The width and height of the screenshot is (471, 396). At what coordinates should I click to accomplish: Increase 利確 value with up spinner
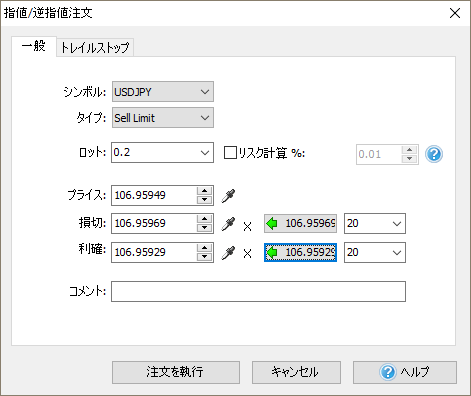click(x=204, y=248)
